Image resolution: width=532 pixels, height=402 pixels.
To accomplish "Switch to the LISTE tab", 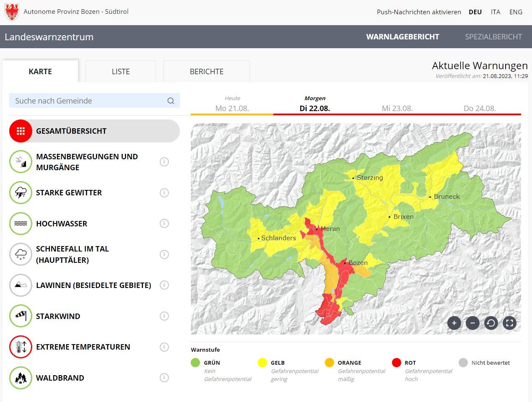I will click(121, 72).
